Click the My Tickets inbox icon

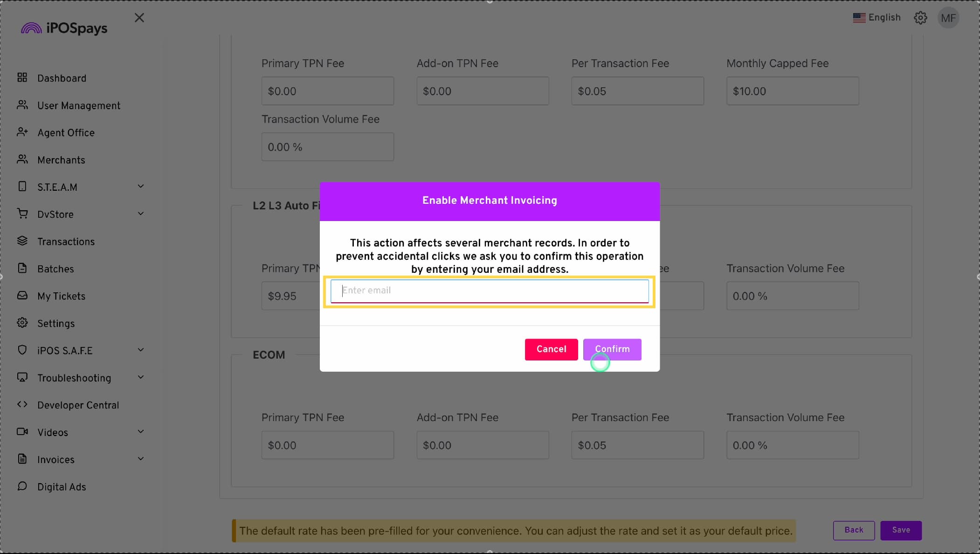[x=22, y=295]
